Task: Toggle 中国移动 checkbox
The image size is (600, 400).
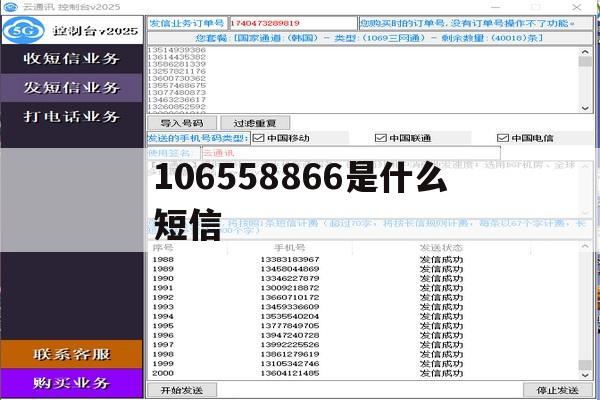Action: [259, 138]
